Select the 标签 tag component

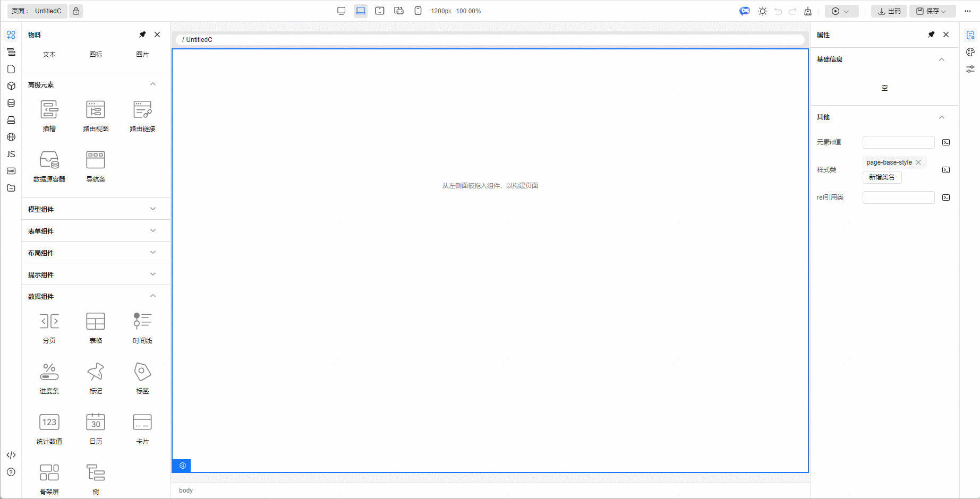(142, 378)
